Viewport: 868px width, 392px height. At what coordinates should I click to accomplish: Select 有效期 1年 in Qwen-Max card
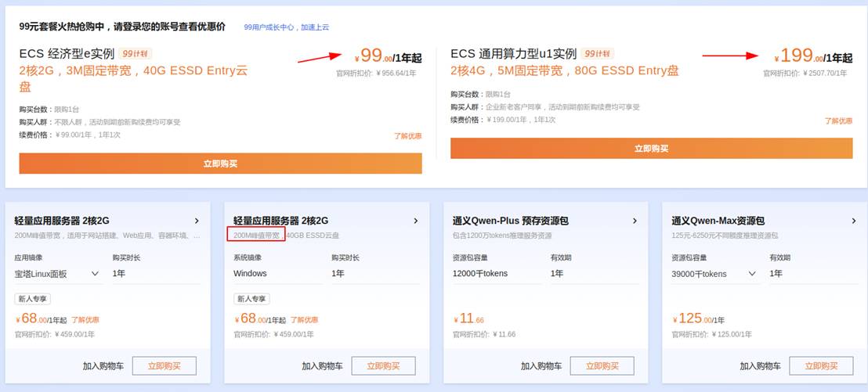[x=813, y=274]
